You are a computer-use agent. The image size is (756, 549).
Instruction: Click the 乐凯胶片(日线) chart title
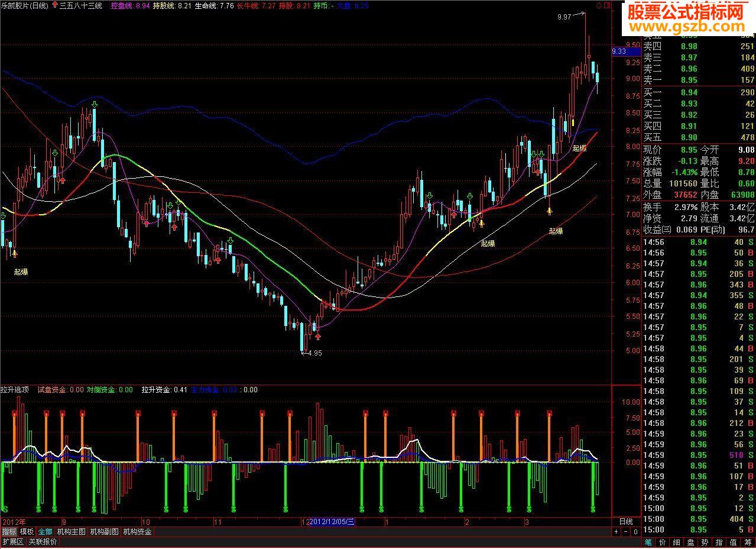tap(25, 5)
